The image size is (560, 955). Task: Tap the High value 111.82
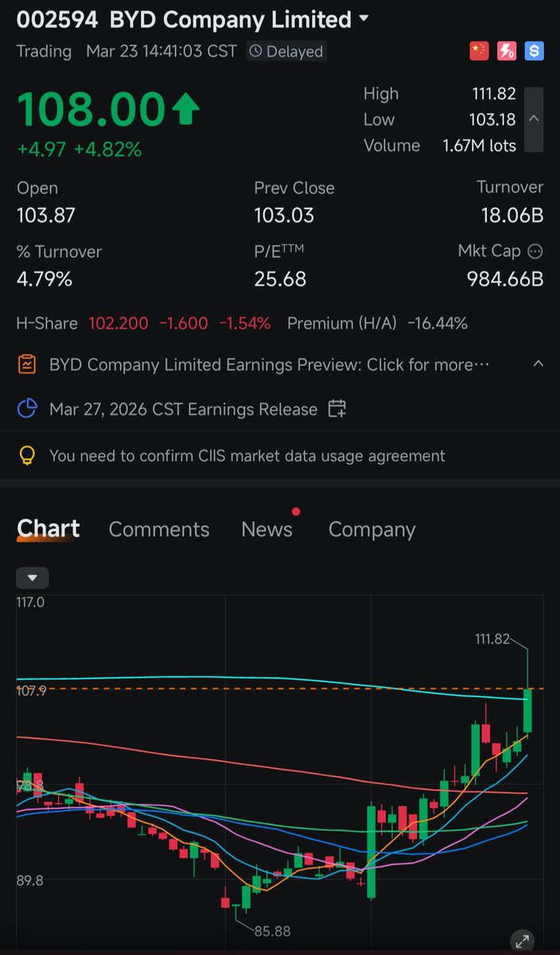pyautogui.click(x=494, y=94)
